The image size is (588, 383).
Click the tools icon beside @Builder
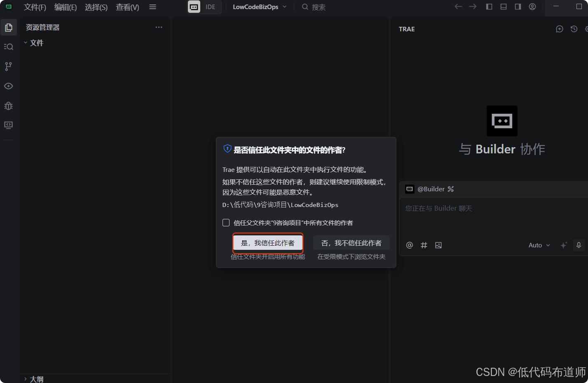[451, 189]
